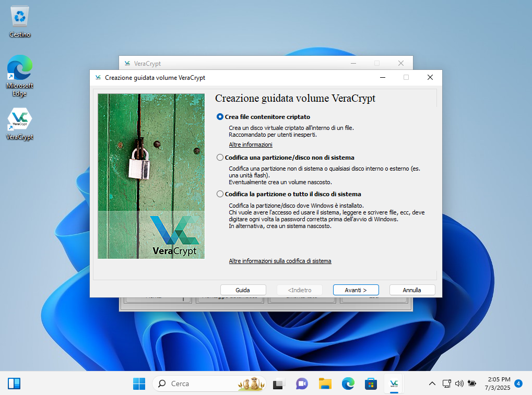
Task: Click the Annulla button
Action: [x=412, y=290]
